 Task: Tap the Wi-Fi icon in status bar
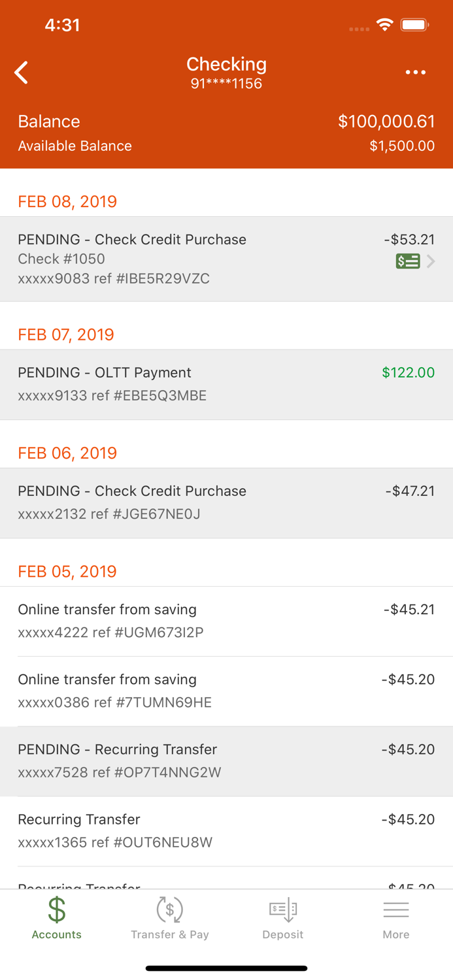click(x=384, y=24)
